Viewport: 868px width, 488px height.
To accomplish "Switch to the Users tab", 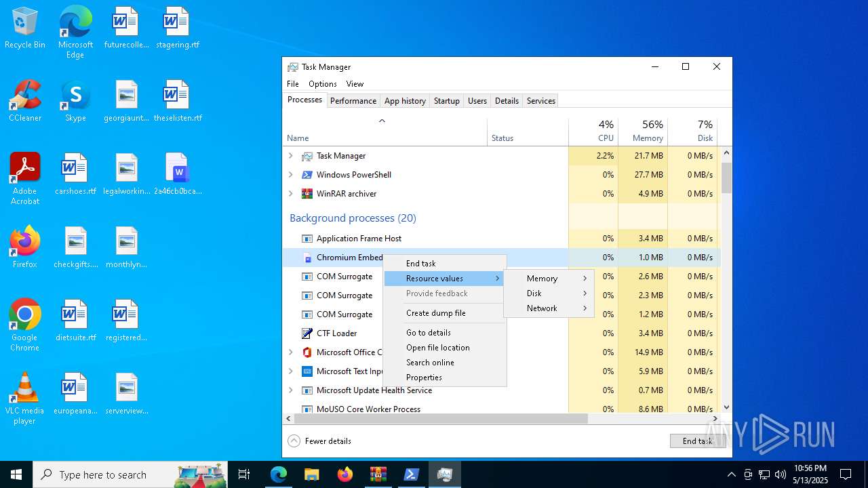I will tap(477, 101).
